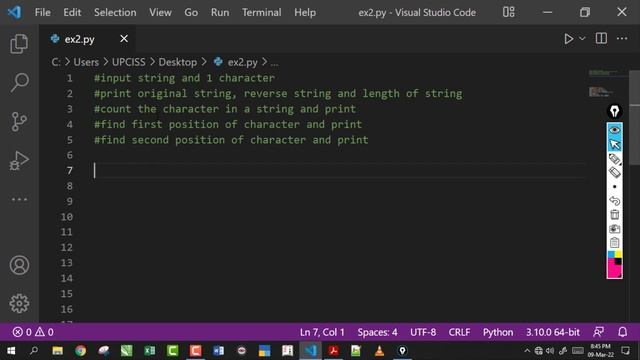Click line 1 comment '#input string and 1 character'

pyautogui.click(x=184, y=78)
